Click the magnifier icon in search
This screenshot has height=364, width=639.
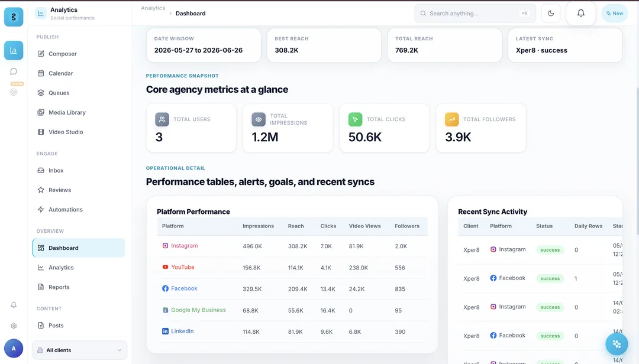[423, 14]
